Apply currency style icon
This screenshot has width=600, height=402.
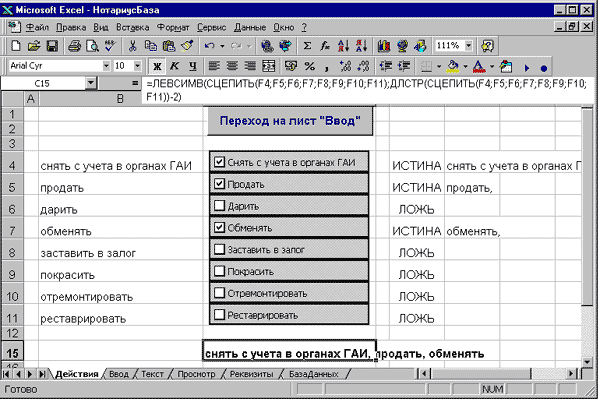click(x=291, y=67)
